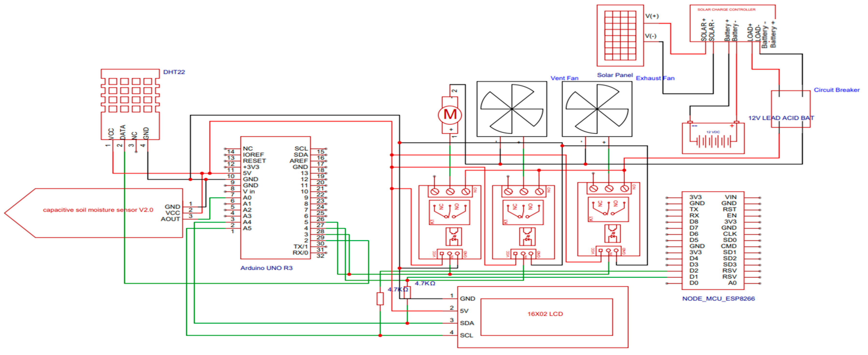Viewport: 868px width, 355px height.
Task: Click the Arduino UNO R3 label
Action: (266, 268)
